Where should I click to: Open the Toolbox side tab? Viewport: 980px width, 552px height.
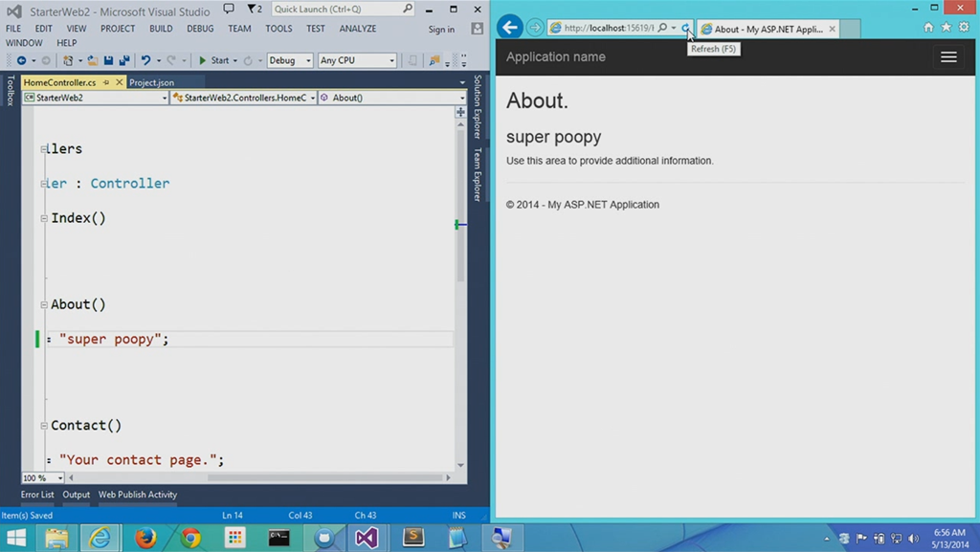(x=11, y=91)
